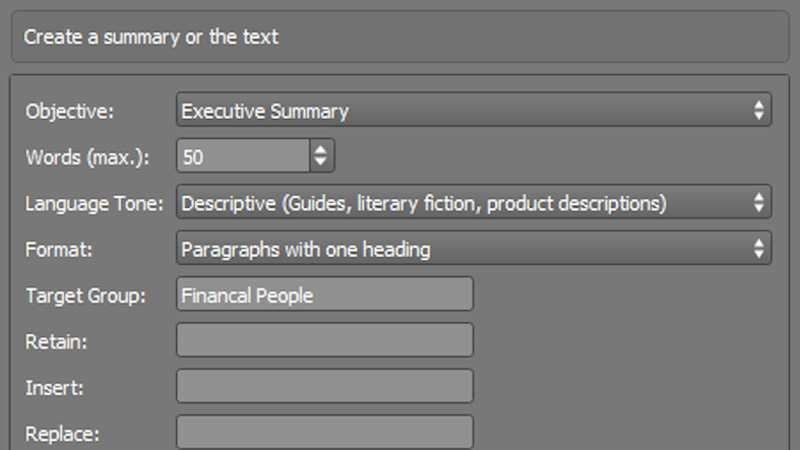This screenshot has height=450, width=800.
Task: Click the Target Group label
Action: (x=86, y=295)
